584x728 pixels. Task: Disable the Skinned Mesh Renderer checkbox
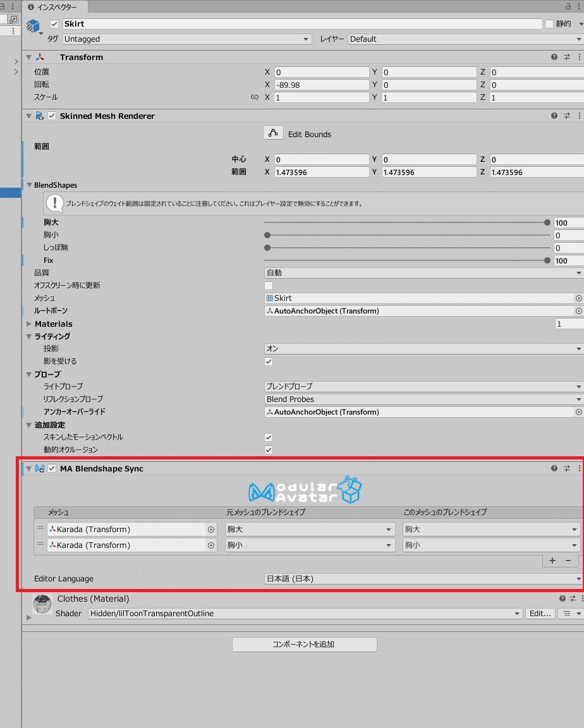click(52, 116)
